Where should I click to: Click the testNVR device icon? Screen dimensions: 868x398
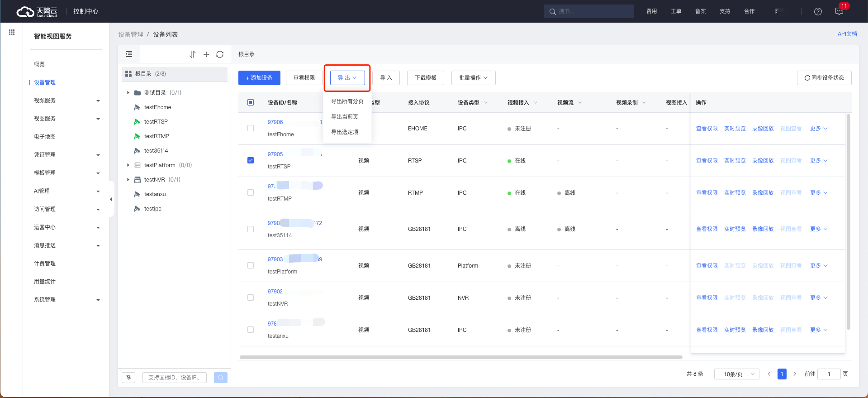point(138,180)
